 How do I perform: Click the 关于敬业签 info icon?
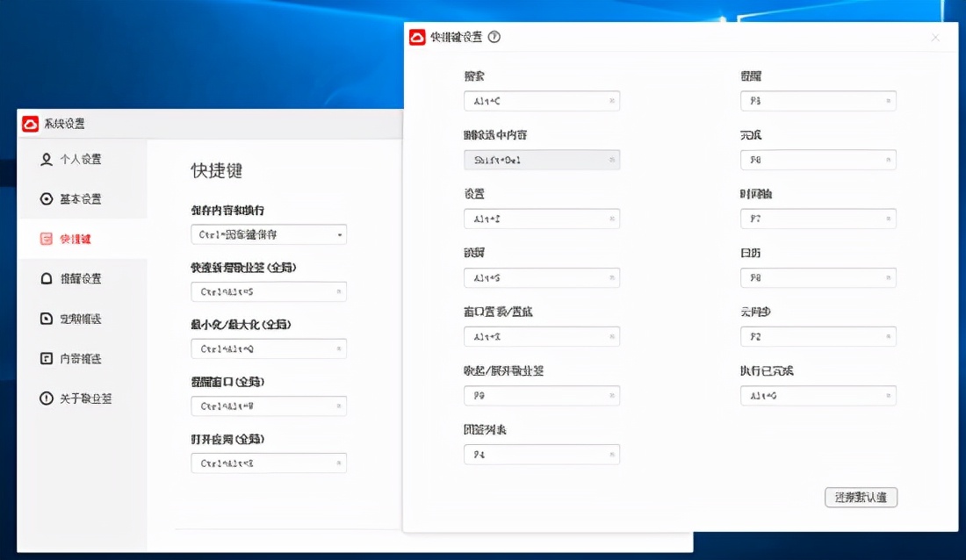tap(48, 398)
